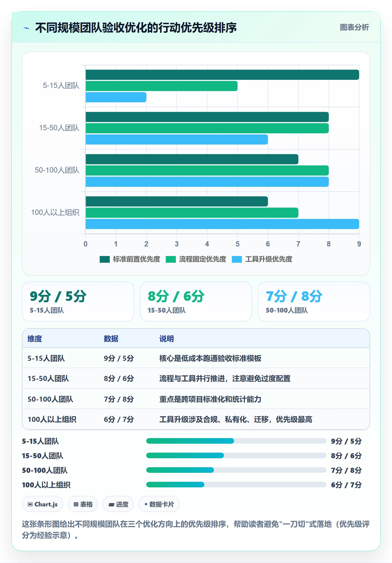The width and height of the screenshot is (392, 563).
Task: Open the 9分 / 5分 data card
Action: (x=78, y=301)
